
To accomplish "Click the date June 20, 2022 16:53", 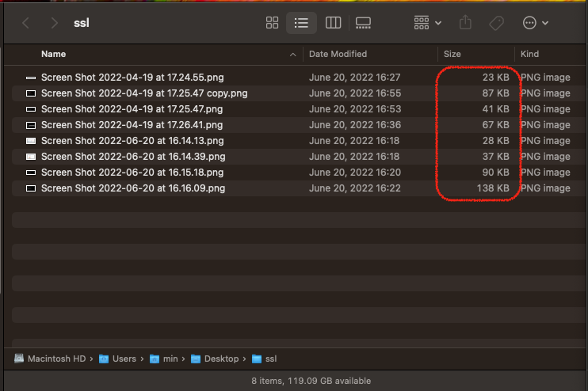I will (x=355, y=109).
